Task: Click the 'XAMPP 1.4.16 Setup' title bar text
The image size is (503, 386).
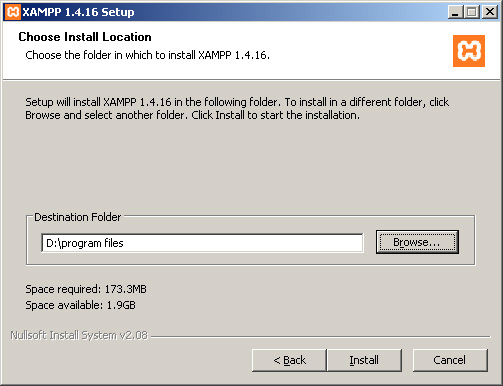Action: [78, 12]
